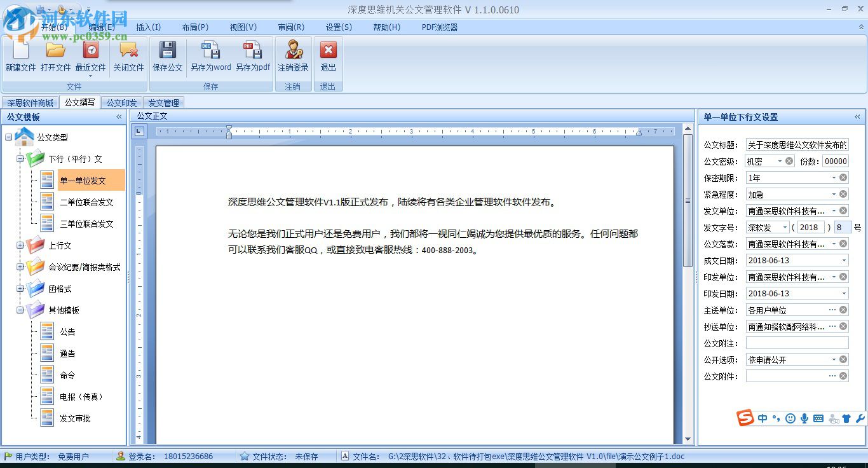Open the 审阅(R) menu
Image resolution: width=868 pixels, height=468 pixels.
coord(291,27)
